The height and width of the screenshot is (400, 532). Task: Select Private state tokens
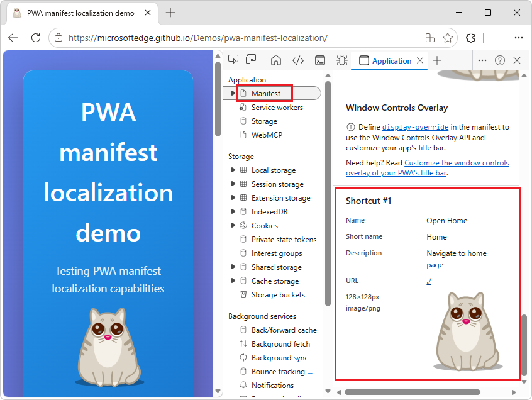point(284,240)
